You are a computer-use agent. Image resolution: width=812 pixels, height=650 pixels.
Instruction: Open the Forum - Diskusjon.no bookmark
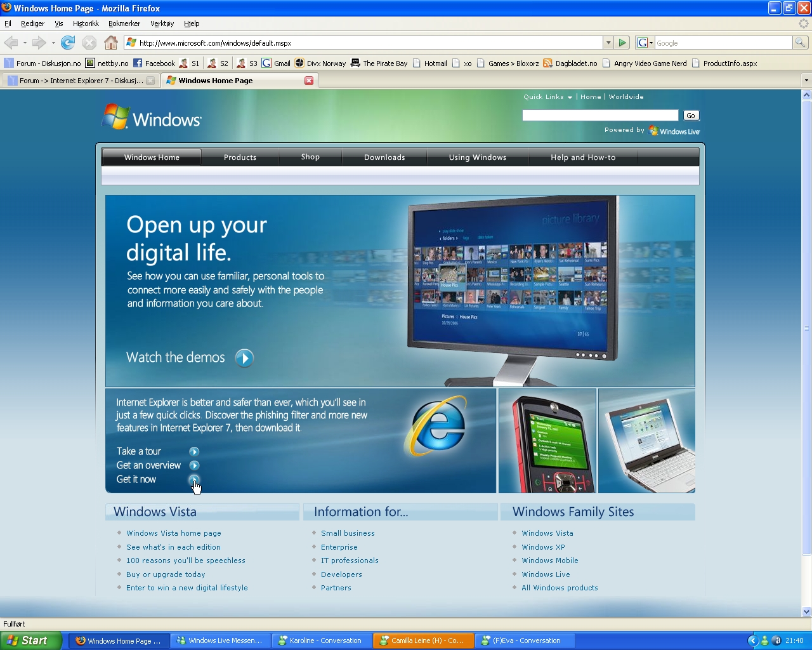click(x=43, y=63)
